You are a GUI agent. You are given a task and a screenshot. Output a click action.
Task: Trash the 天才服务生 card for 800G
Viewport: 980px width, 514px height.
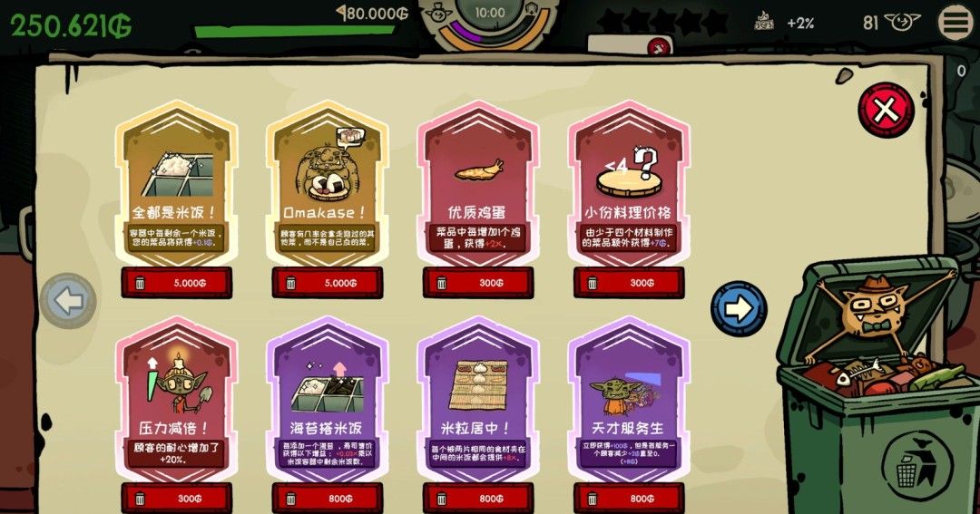pyautogui.click(x=629, y=499)
